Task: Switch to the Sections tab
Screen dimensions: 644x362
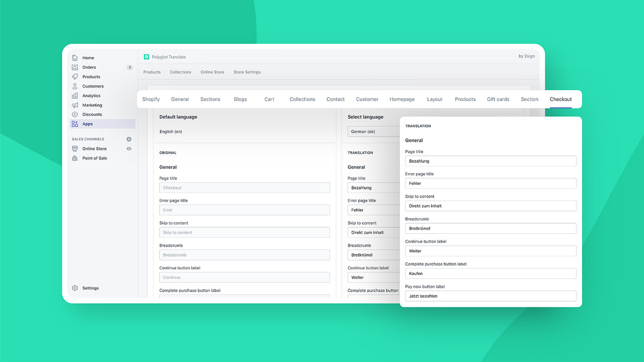Action: (210, 99)
